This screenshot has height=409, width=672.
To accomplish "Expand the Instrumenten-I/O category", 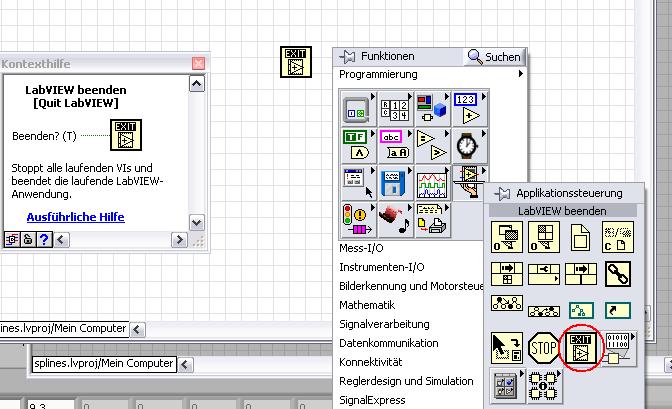I will (381, 267).
